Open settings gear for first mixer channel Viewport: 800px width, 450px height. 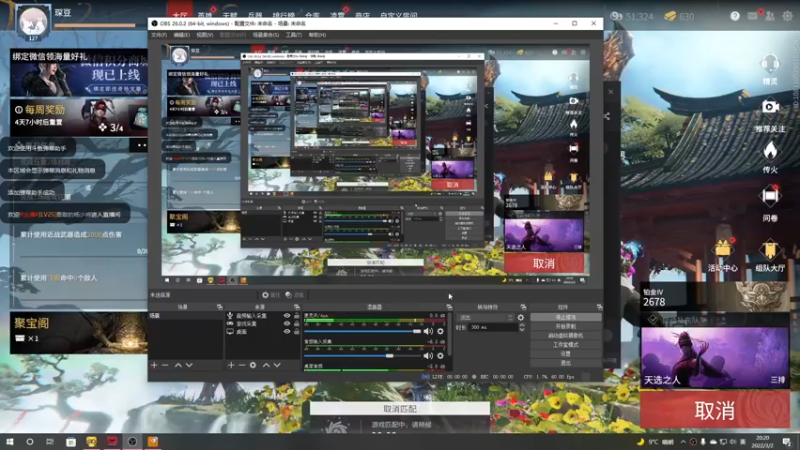pyautogui.click(x=440, y=332)
